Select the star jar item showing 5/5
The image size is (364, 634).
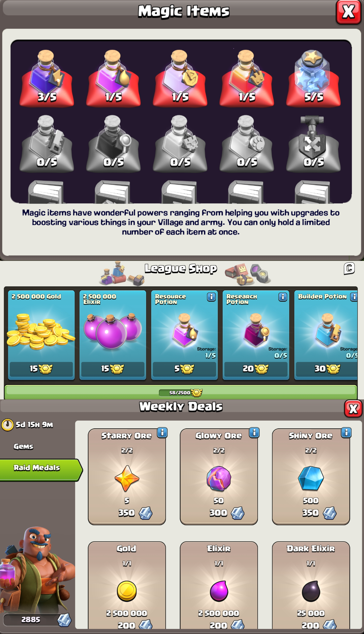point(313,78)
